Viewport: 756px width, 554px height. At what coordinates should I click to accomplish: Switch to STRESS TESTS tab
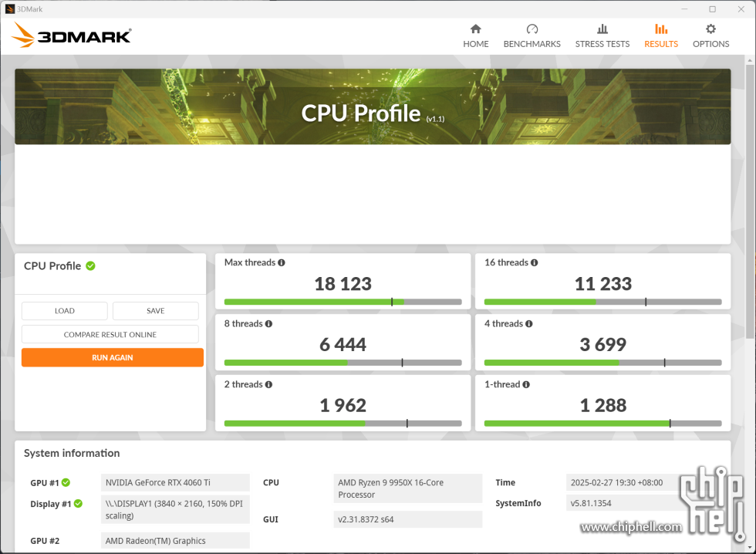click(x=602, y=36)
